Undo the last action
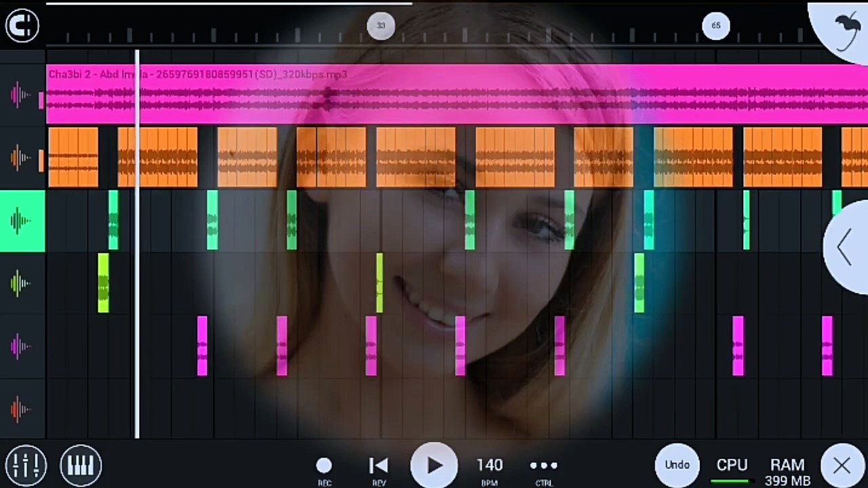Viewport: 868px width, 488px height. (677, 465)
